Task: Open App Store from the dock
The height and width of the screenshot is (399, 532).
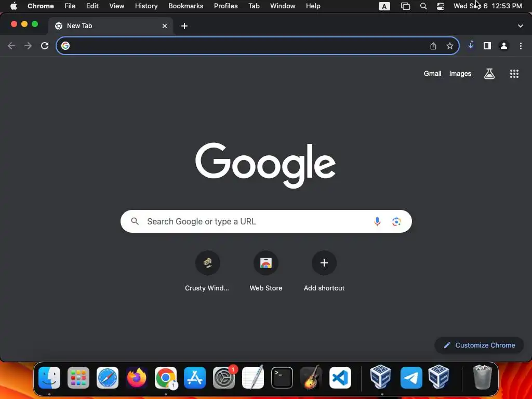Action: (x=195, y=378)
